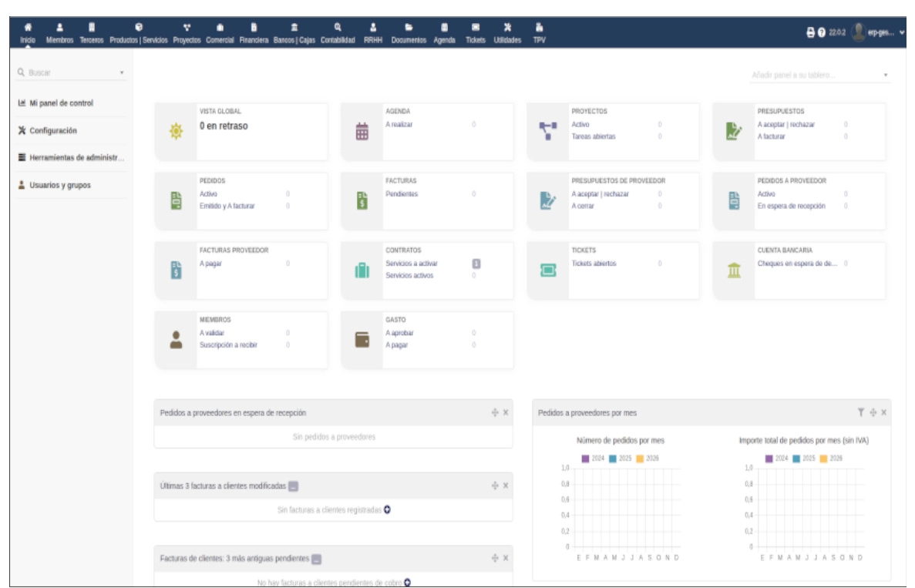Viewport: 915px width, 588px height.
Task: Open the help question mark icon
Action: pyautogui.click(x=822, y=32)
